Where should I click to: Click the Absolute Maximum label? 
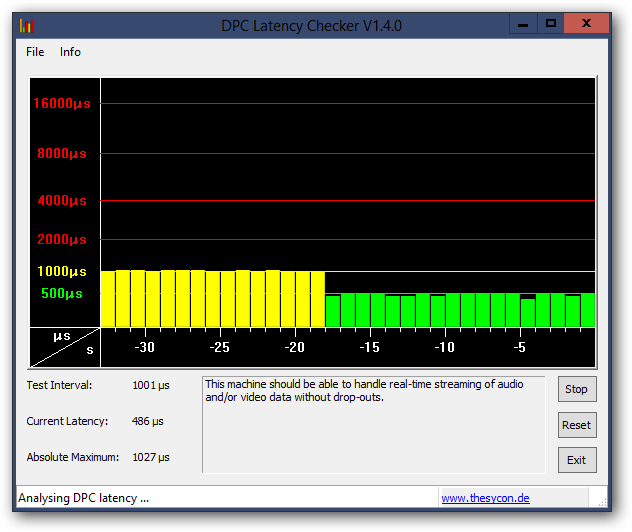[x=73, y=457]
